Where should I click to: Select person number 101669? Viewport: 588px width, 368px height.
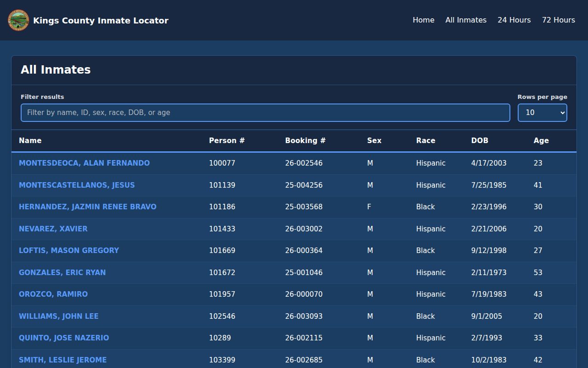(x=222, y=251)
